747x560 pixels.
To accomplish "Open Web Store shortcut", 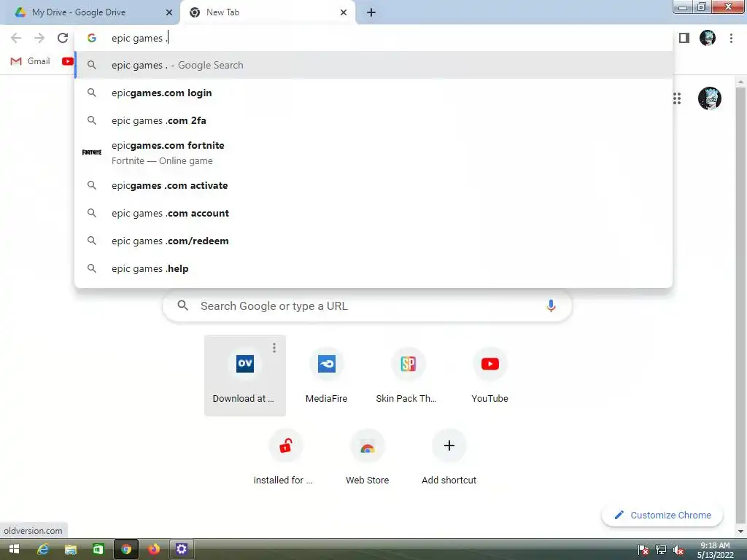I will tap(368, 457).
